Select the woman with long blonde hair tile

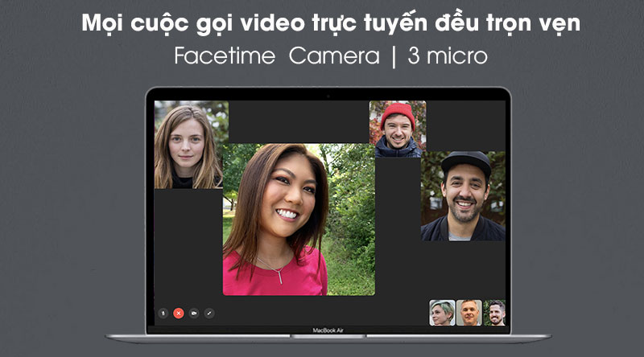tap(188, 145)
